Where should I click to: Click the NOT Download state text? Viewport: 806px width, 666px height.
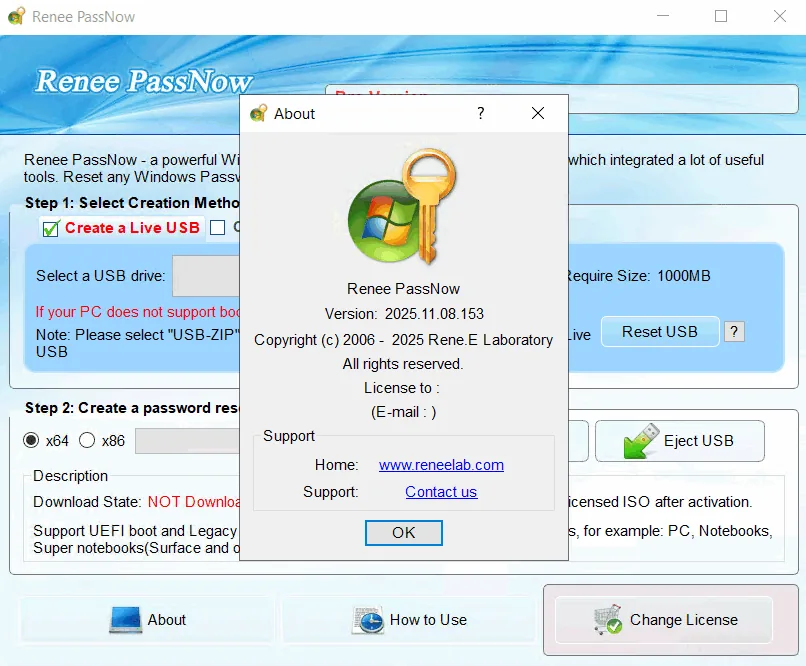(194, 502)
